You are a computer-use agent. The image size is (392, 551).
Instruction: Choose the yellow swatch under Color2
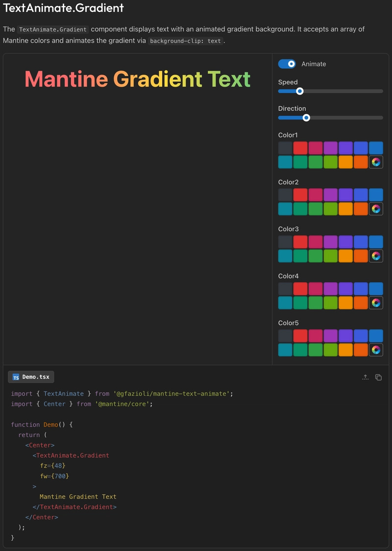point(345,209)
